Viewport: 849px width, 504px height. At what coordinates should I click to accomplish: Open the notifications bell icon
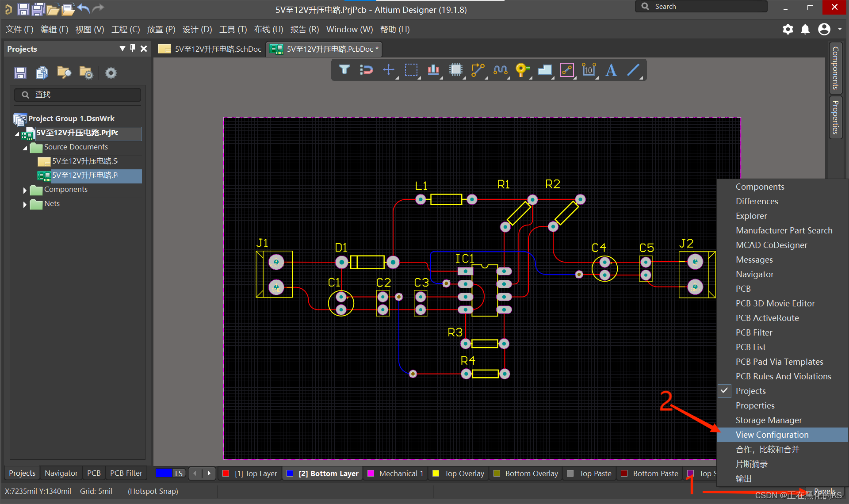click(805, 30)
